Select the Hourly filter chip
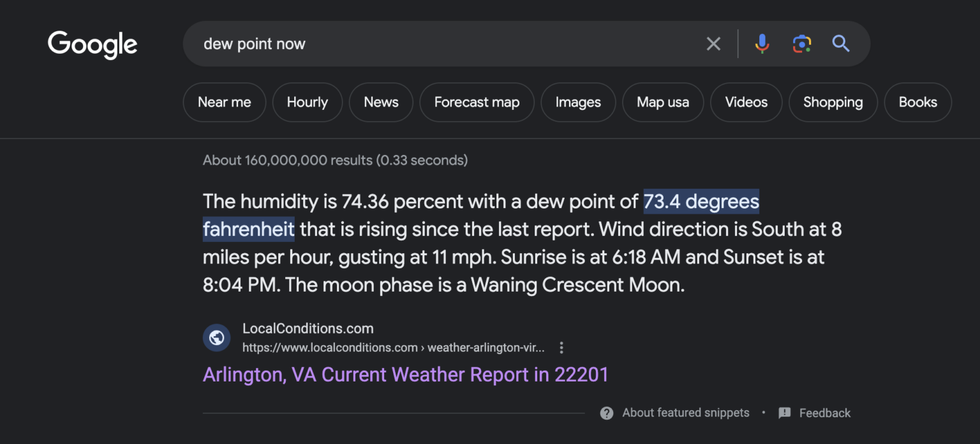This screenshot has height=444, width=980. [x=307, y=102]
